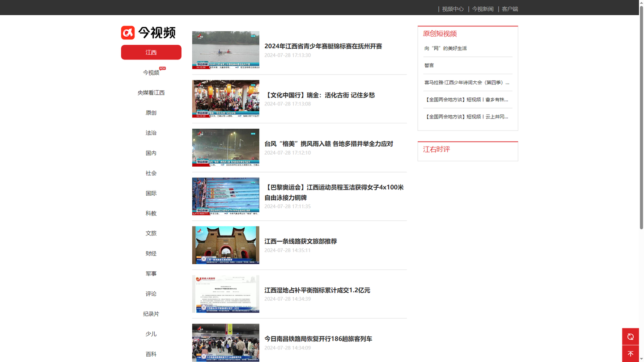This screenshot has height=362, width=644.
Task: Open 视频中心 in top bar
Action: coord(453,9)
